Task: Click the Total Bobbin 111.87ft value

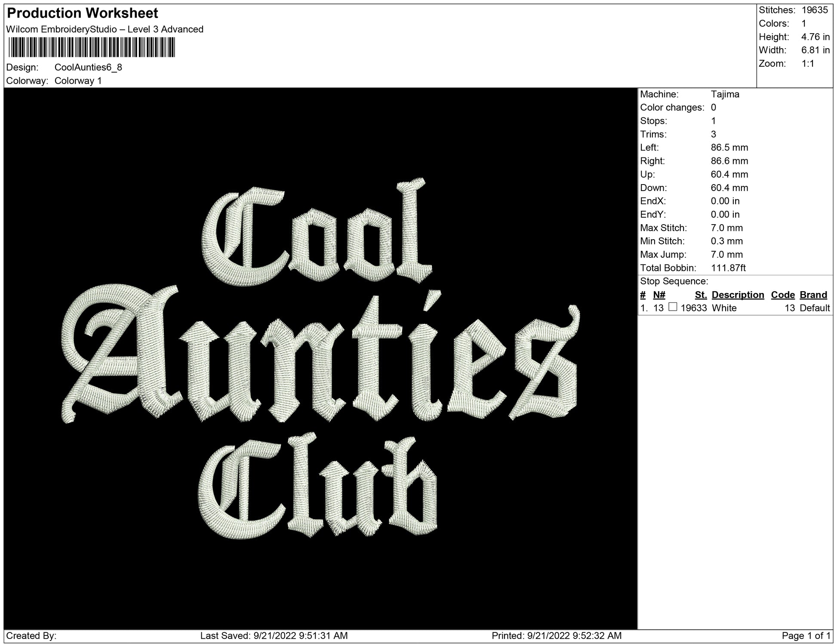Action: 728,268
